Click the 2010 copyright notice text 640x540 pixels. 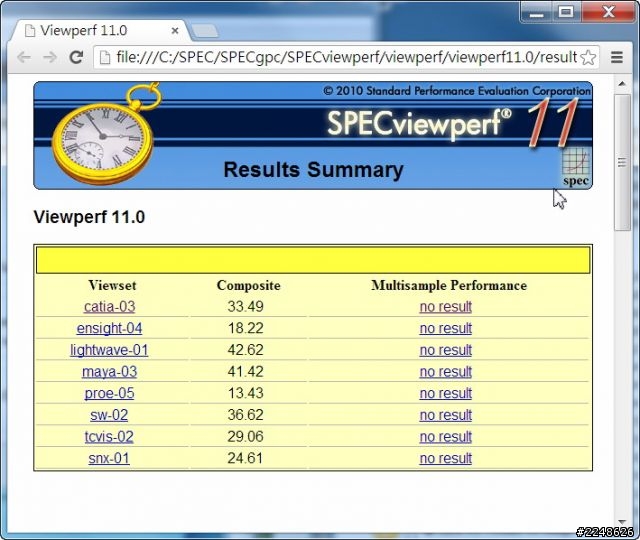coord(457,91)
